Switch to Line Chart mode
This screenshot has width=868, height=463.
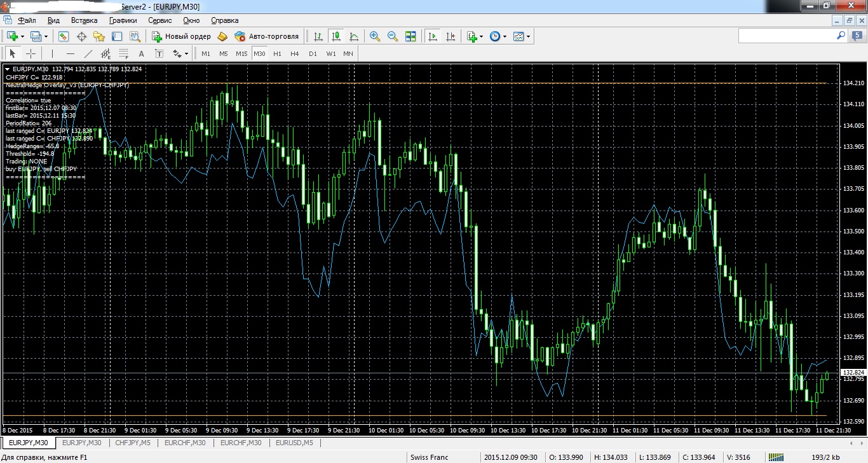coord(354,36)
